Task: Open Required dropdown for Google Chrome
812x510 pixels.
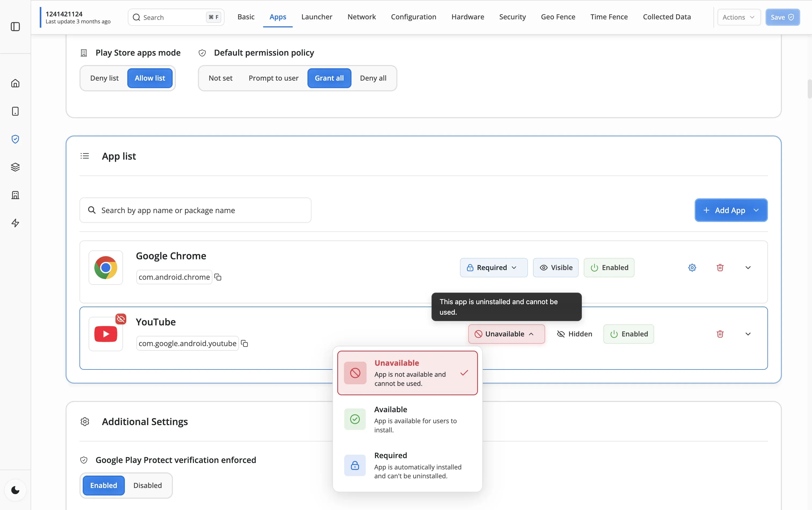Action: point(494,268)
